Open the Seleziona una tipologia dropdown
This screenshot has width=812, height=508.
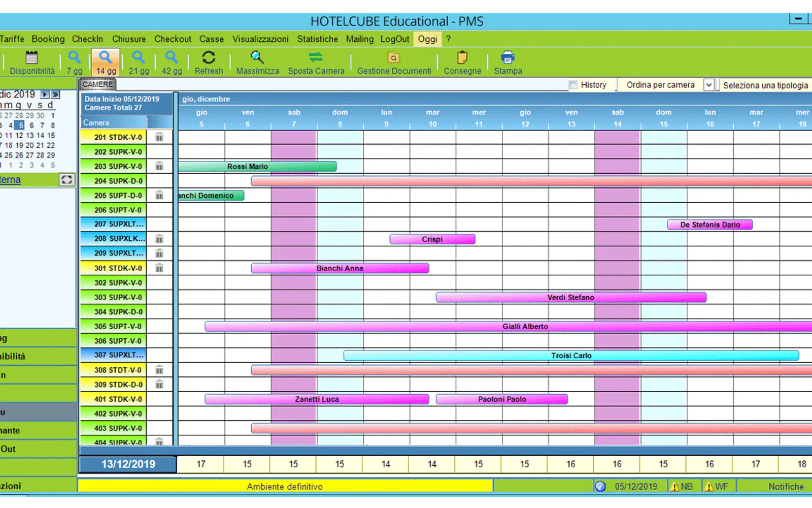765,85
